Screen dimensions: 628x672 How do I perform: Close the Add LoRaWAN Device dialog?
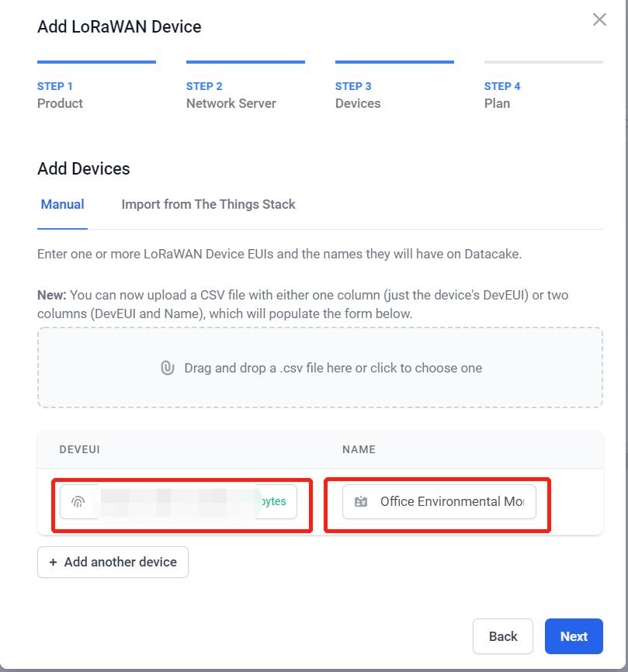click(599, 20)
